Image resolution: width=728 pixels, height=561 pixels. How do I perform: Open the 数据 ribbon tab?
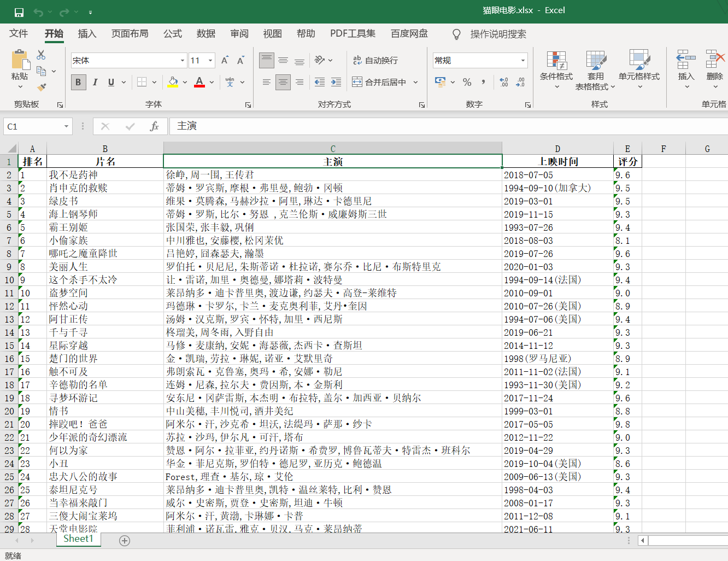click(206, 33)
